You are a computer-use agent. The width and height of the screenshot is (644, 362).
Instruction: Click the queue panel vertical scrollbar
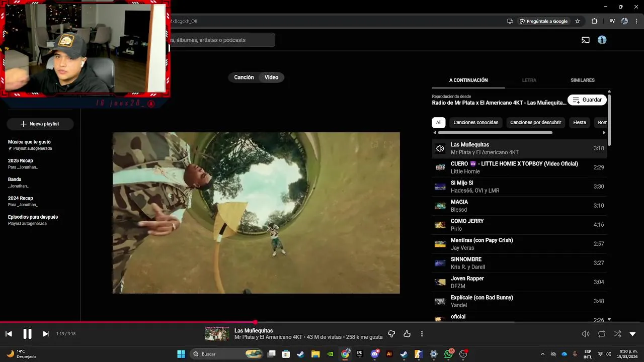609,121
